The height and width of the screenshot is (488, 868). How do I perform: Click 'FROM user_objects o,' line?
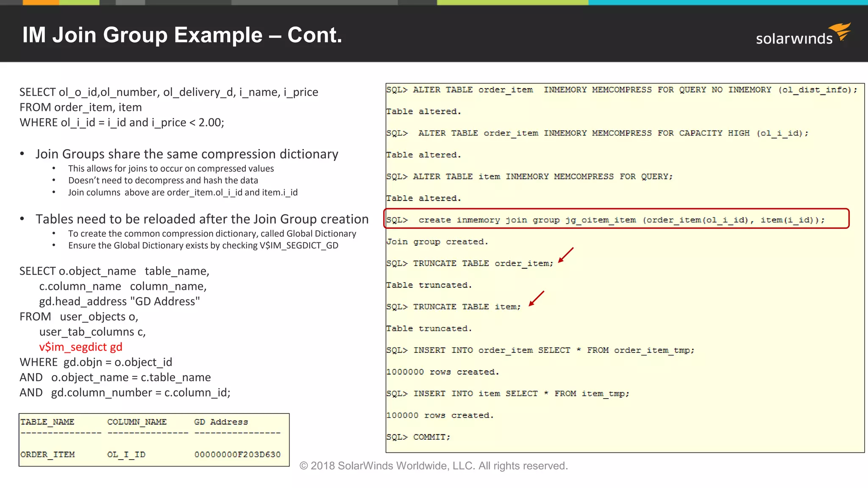[79, 317]
